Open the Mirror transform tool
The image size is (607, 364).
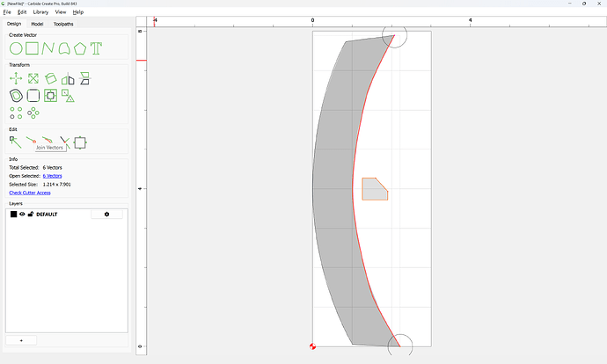click(68, 78)
